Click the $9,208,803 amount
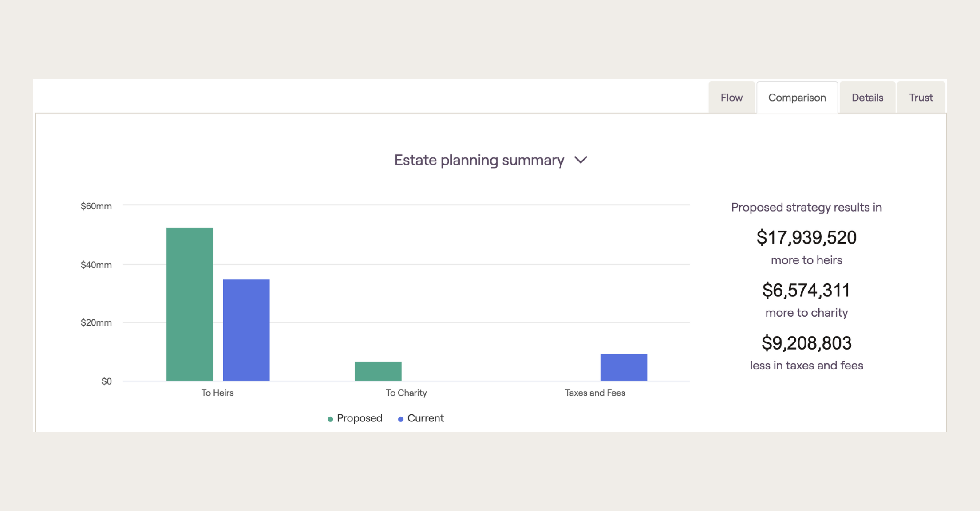 coord(806,343)
